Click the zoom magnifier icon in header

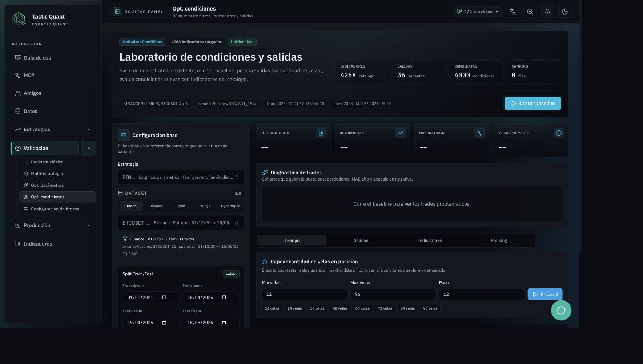click(530, 12)
